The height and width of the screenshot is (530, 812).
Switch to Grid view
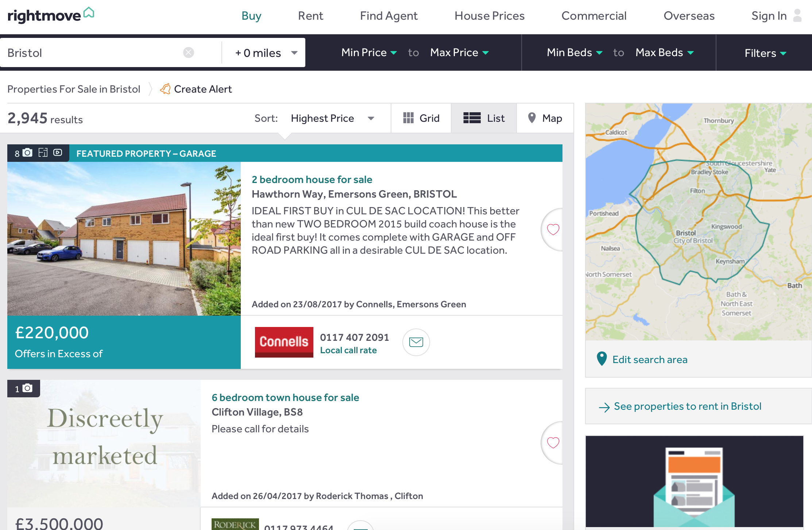[x=421, y=118]
